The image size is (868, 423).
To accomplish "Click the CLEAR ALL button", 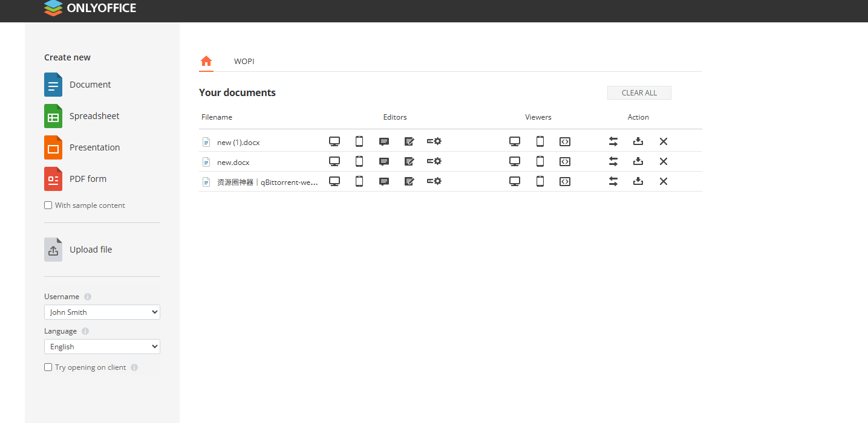I will pyautogui.click(x=639, y=93).
